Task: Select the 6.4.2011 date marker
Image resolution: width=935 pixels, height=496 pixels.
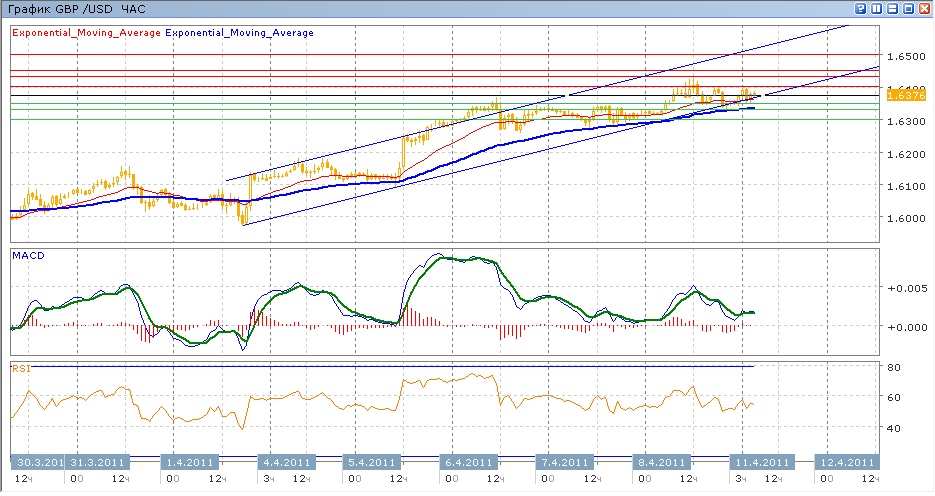Action: click(467, 463)
